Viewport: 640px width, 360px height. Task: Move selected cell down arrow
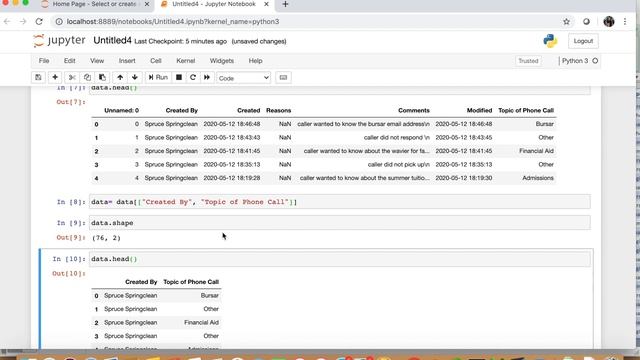135,78
